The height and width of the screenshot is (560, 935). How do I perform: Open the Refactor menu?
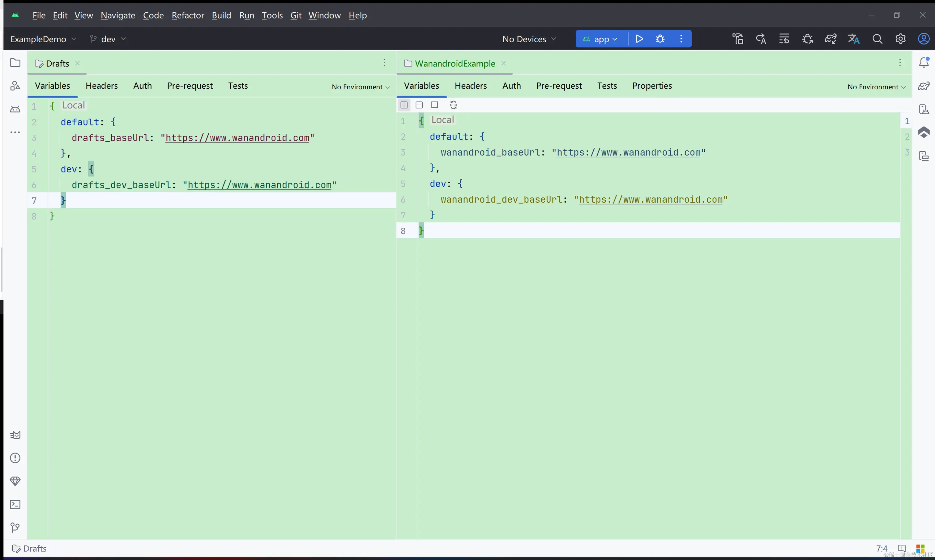pyautogui.click(x=188, y=15)
